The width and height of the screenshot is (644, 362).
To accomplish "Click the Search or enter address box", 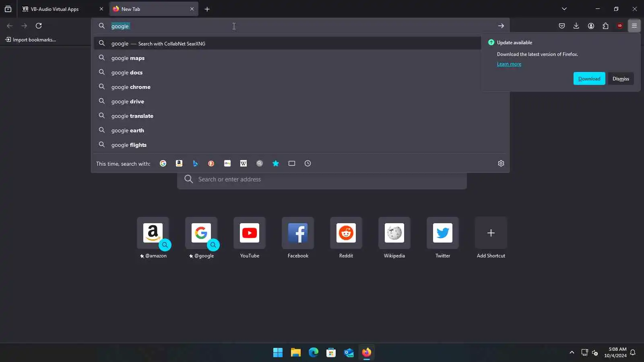I will 322,179.
